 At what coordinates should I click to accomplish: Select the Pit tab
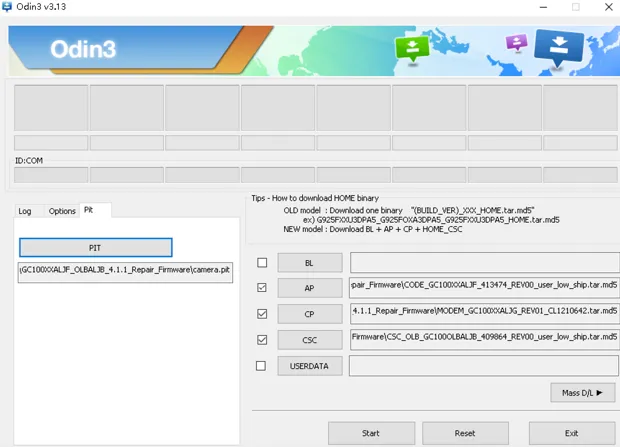95,210
